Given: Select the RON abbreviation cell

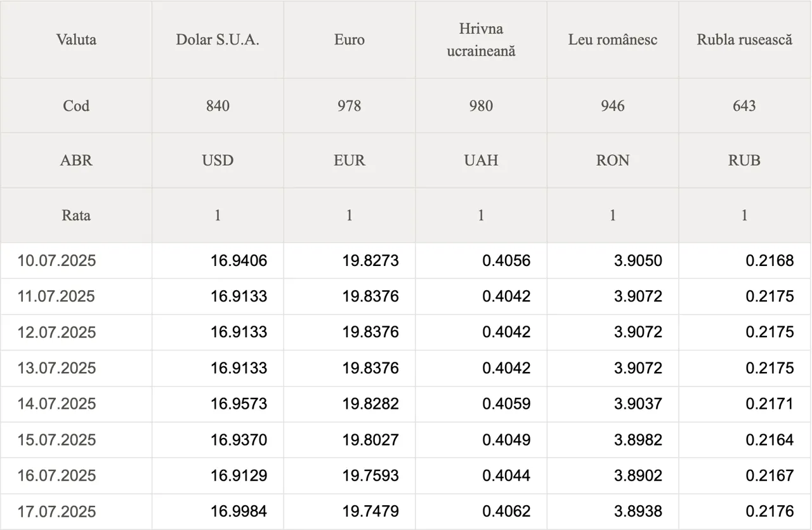Looking at the screenshot, I should (613, 160).
